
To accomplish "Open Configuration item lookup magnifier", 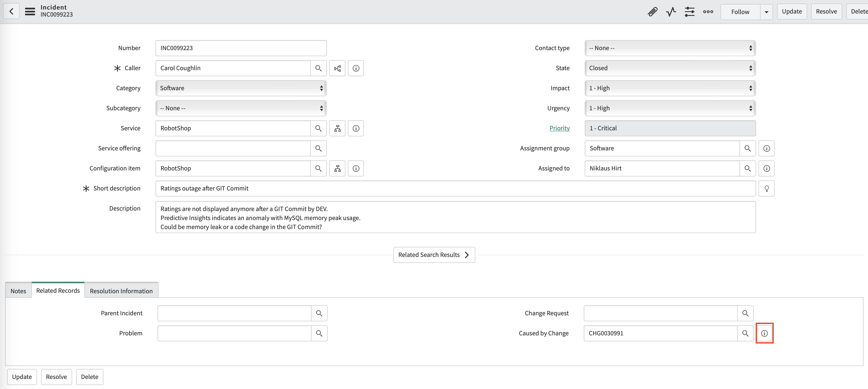I will pyautogui.click(x=318, y=168).
